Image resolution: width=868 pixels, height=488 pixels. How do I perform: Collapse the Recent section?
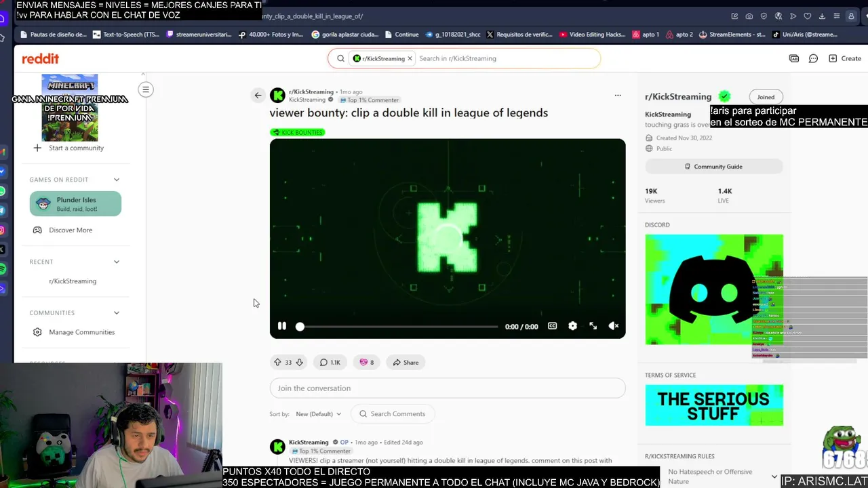click(117, 262)
